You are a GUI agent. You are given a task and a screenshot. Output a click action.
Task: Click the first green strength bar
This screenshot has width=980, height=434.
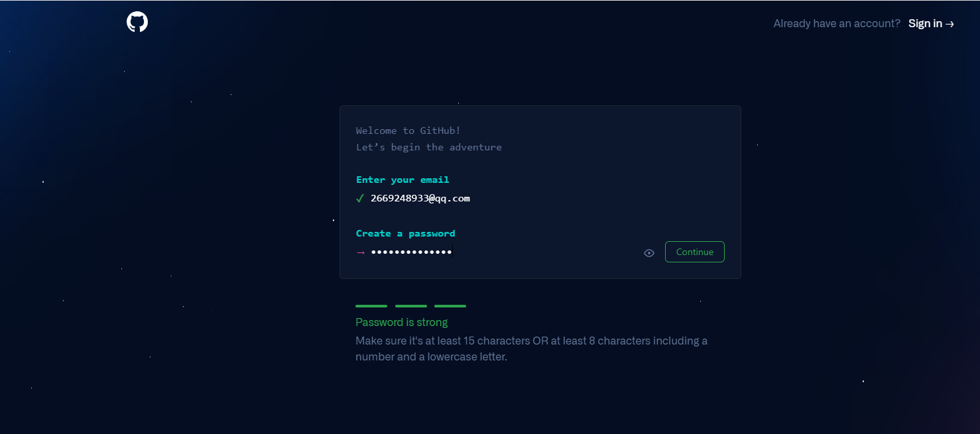coord(371,306)
